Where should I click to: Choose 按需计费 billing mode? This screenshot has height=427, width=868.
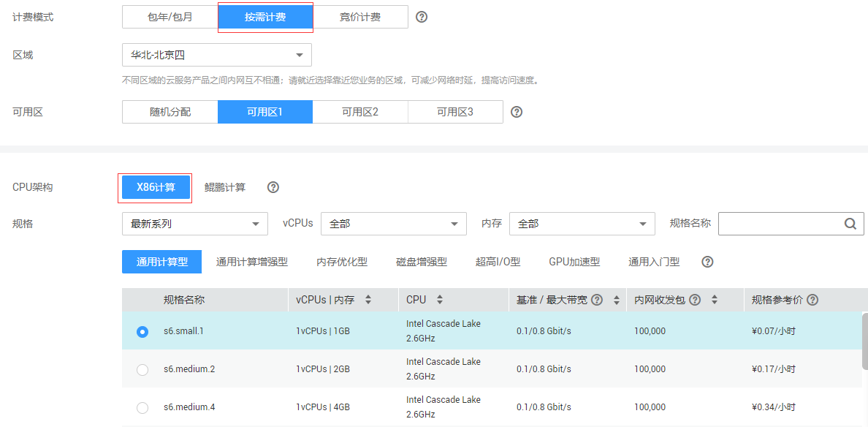click(x=265, y=17)
